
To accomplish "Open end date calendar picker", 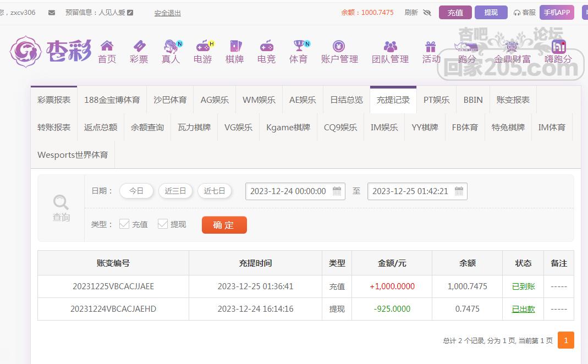I will (x=459, y=191).
